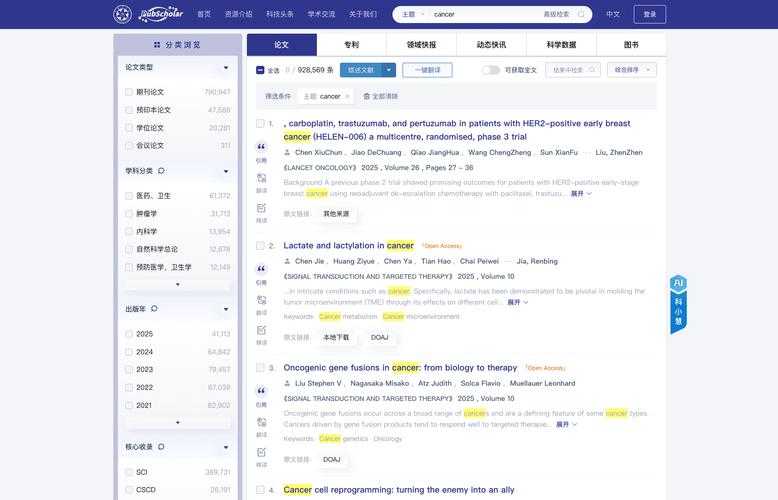Click the 一键翻译 button
This screenshot has width=778, height=500.
point(427,70)
